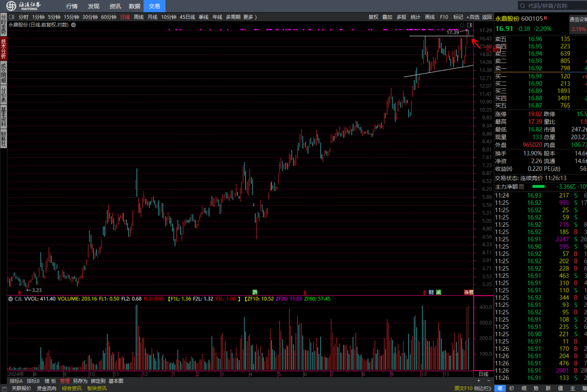Click the green 主力净额 bar
The image size is (587, 392).
(x=538, y=187)
